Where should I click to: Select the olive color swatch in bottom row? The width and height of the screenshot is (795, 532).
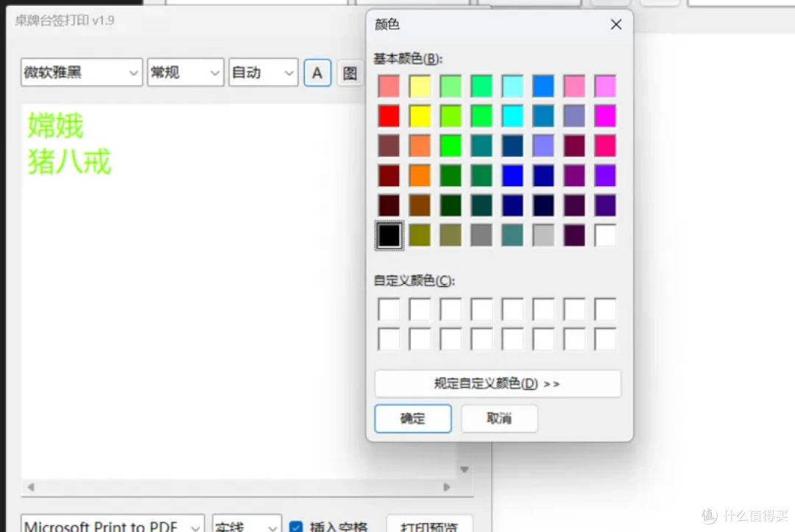(420, 235)
